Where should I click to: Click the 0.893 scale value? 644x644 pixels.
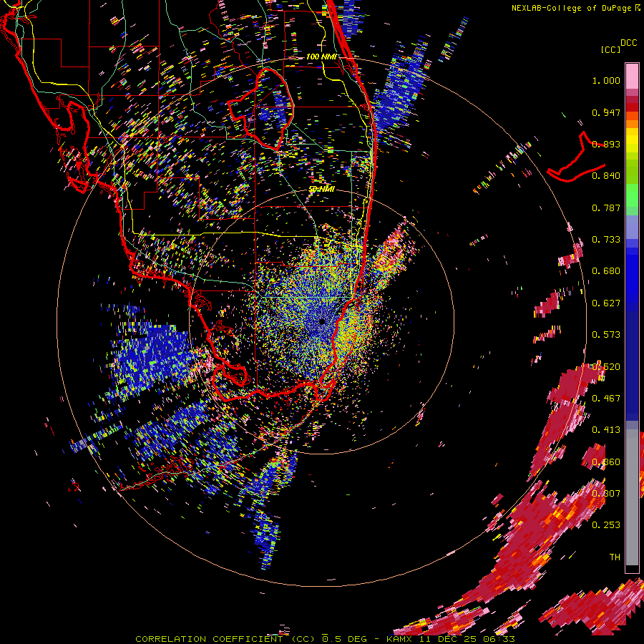pos(606,144)
